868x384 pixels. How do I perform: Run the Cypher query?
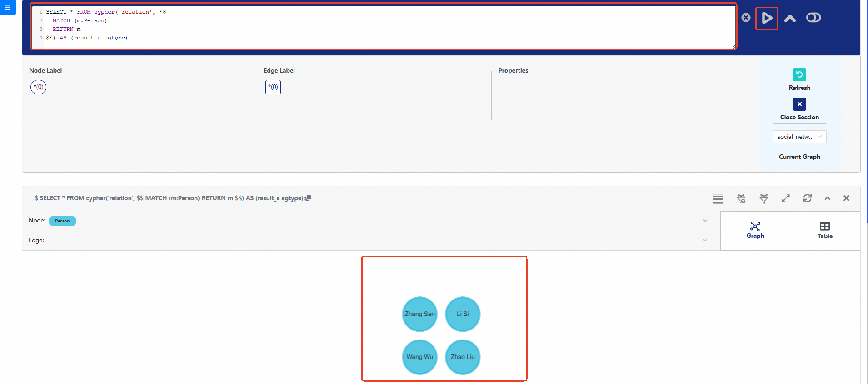click(x=767, y=18)
